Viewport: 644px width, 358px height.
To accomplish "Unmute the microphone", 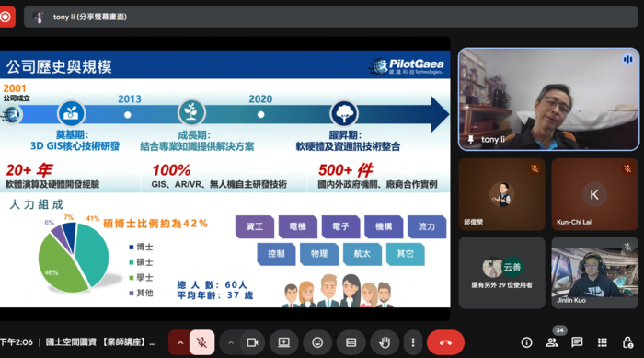I will [x=201, y=342].
